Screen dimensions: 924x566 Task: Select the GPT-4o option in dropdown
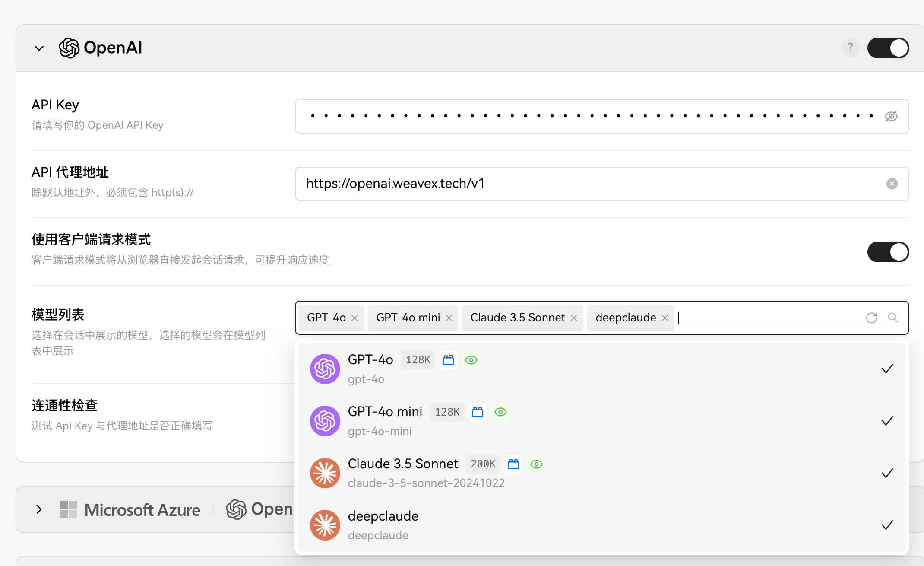pyautogui.click(x=602, y=369)
